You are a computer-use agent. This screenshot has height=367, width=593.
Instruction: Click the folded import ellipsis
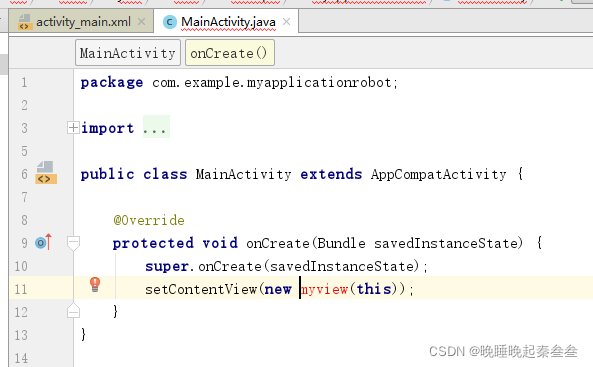click(156, 128)
